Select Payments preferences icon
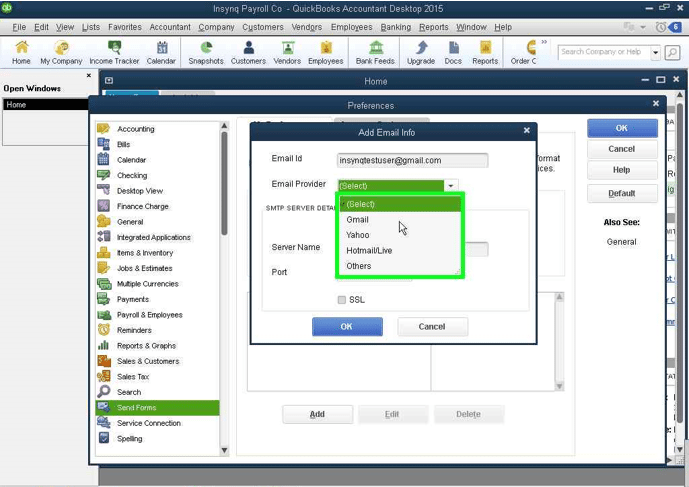Image resolution: width=689 pixels, height=487 pixels. click(104, 299)
